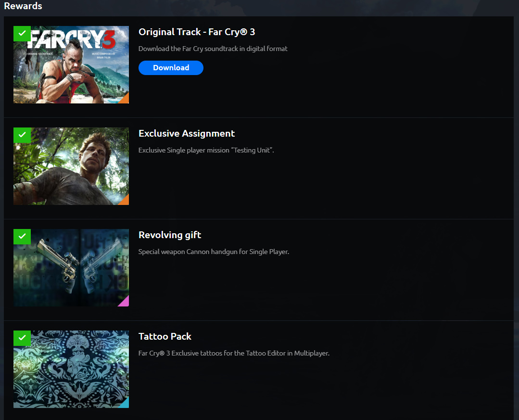Click the green checkmark on Exclusive Assignment reward
Image resolution: width=519 pixels, height=420 pixels.
[x=22, y=135]
